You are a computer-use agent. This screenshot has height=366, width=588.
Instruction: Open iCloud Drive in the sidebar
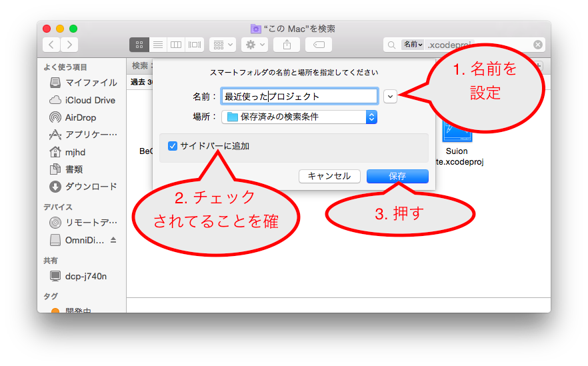tap(83, 100)
